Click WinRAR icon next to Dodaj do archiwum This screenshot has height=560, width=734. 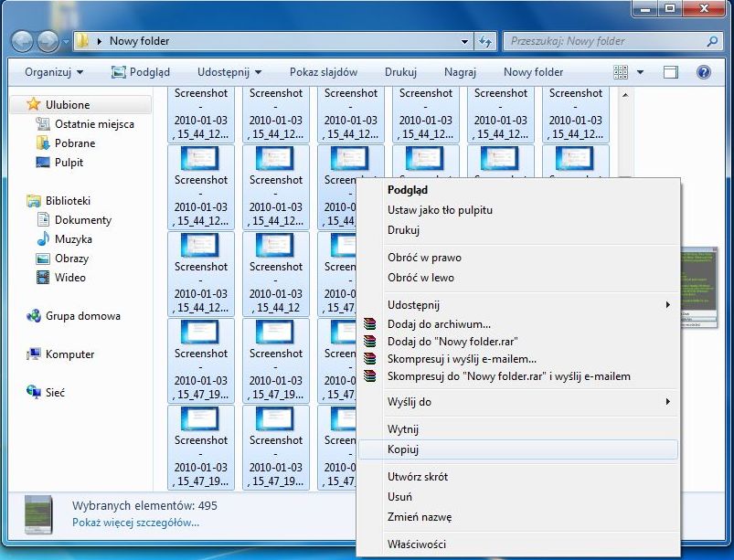[x=370, y=323]
